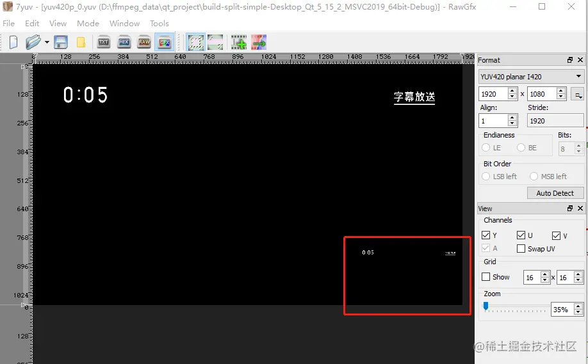The width and height of the screenshot is (588, 364).
Task: Click the vertical ruler at 512
Action: tap(22, 180)
